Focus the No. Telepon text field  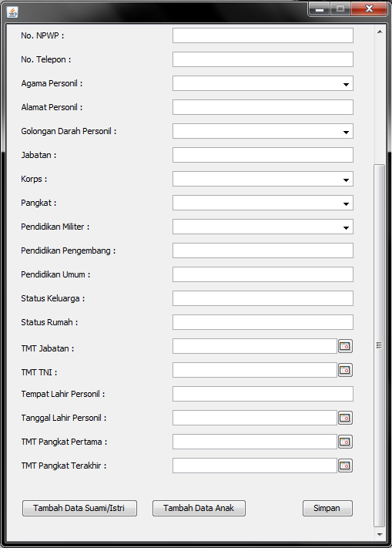click(263, 59)
